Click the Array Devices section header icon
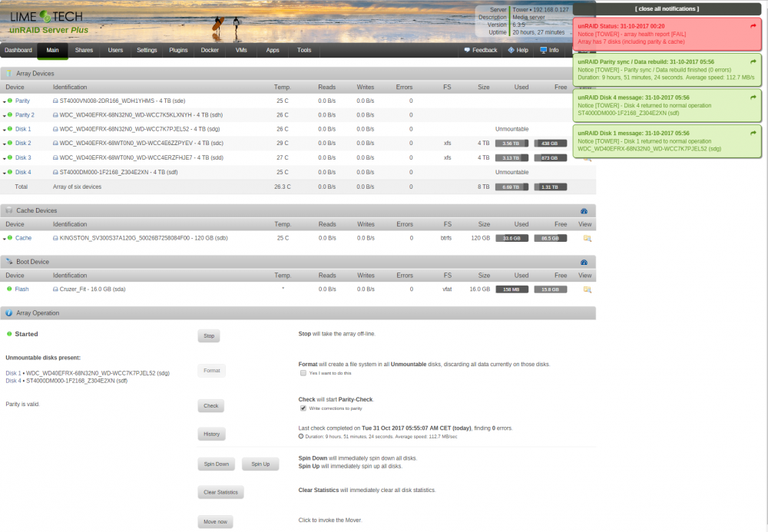 click(x=8, y=74)
